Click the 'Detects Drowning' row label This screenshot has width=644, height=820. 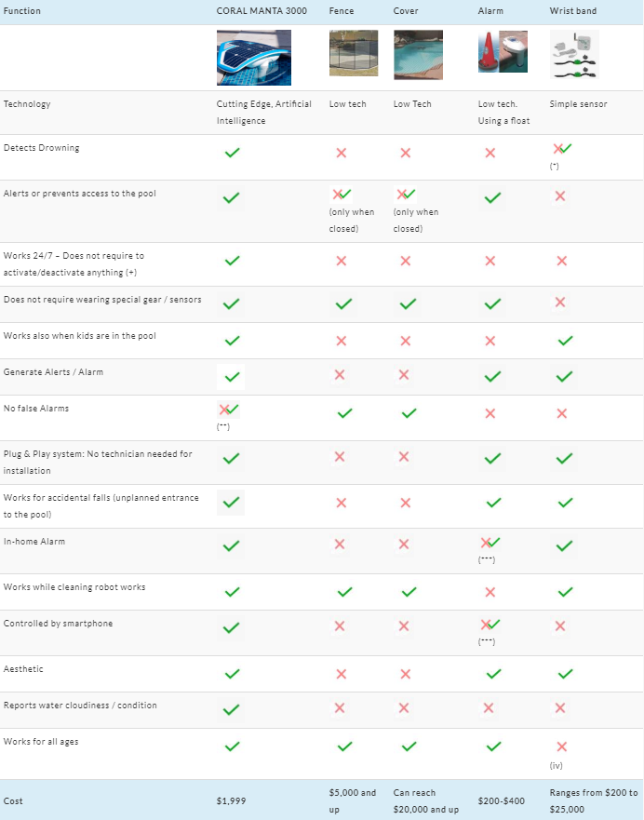(x=41, y=148)
